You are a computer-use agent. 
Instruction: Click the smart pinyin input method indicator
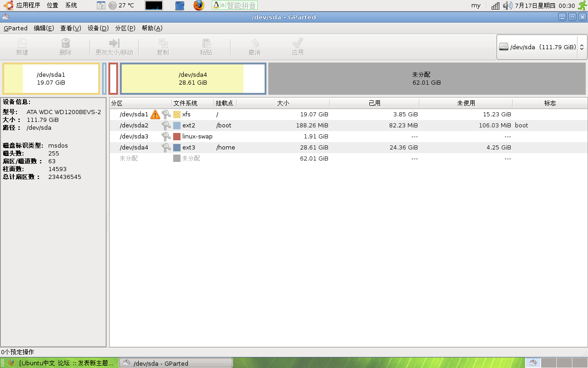click(x=235, y=6)
